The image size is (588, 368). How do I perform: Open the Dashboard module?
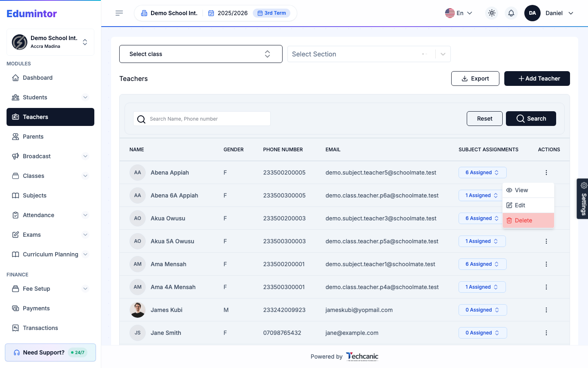coord(50,78)
